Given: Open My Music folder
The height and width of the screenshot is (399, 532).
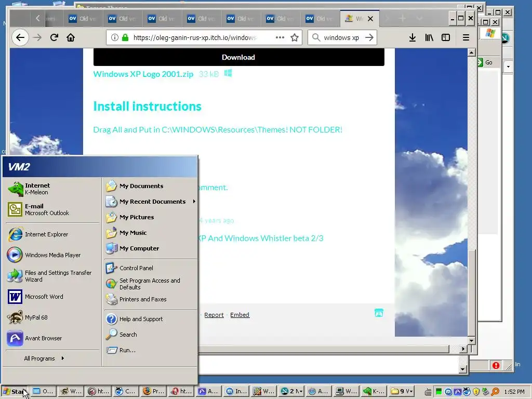Looking at the screenshot, I should click(150, 233).
